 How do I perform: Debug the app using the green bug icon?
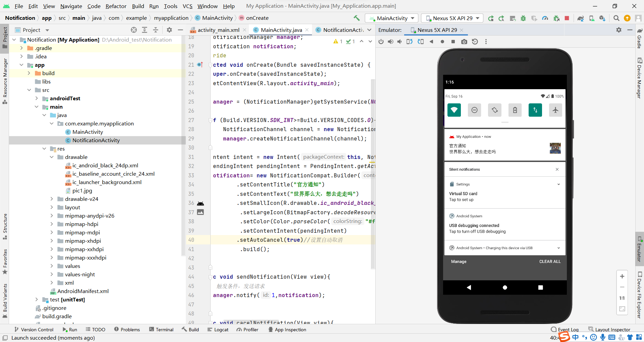tap(524, 18)
